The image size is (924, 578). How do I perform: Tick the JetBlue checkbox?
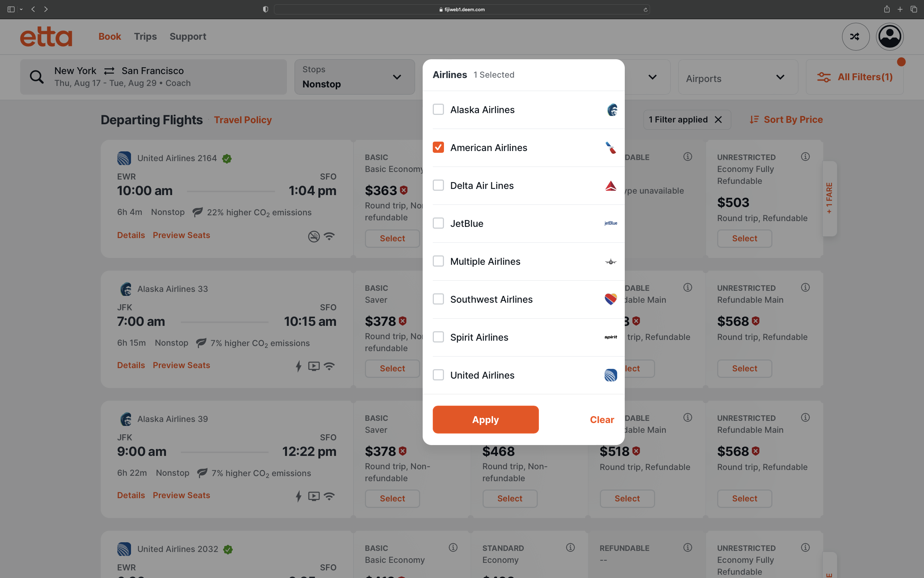pos(438,223)
